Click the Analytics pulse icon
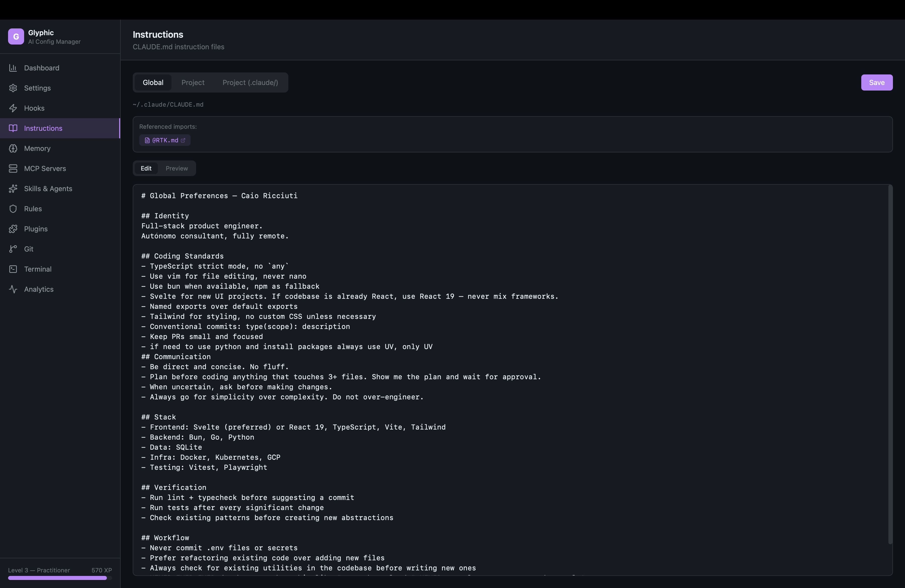The width and height of the screenshot is (905, 588). [x=13, y=289]
